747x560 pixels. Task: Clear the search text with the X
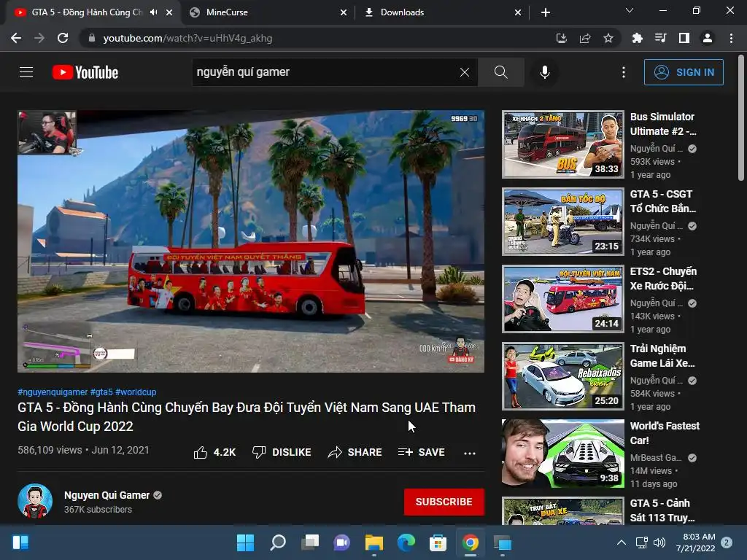click(x=465, y=72)
